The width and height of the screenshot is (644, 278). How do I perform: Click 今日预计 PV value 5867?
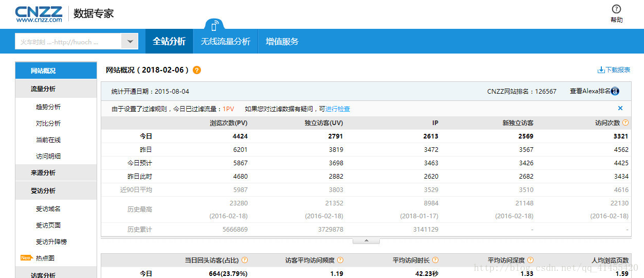click(x=240, y=163)
